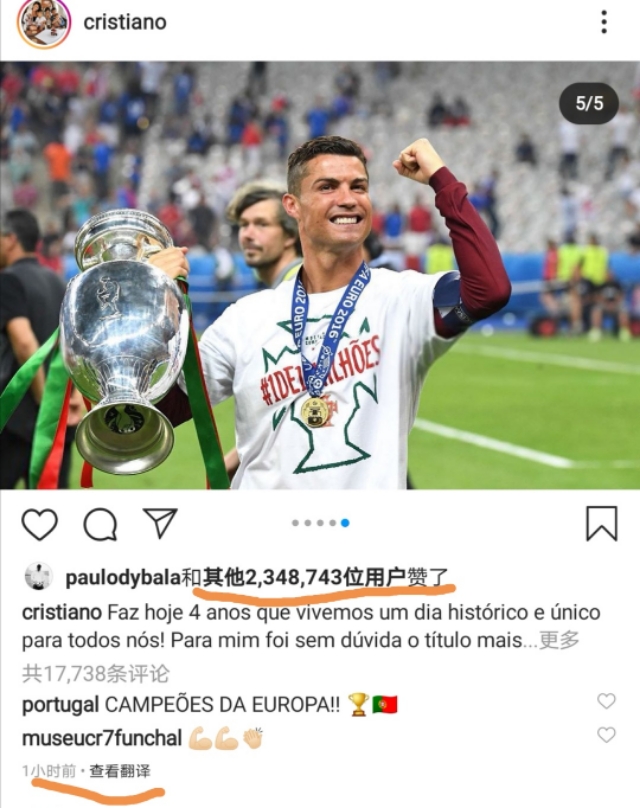Share post with paper plane icon
640x808 pixels.
click(x=160, y=523)
